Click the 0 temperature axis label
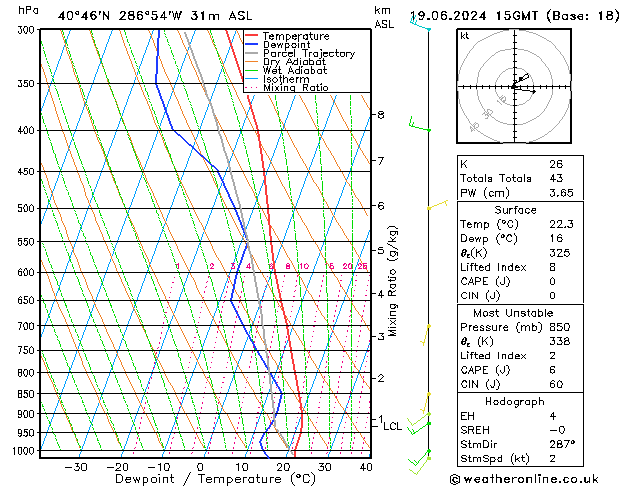Screen dimensions: 629x486 (200, 467)
